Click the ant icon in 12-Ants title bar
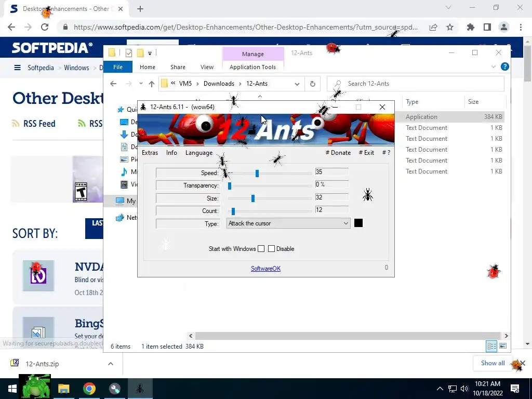Viewport: 532px width, 399px height. tap(143, 107)
